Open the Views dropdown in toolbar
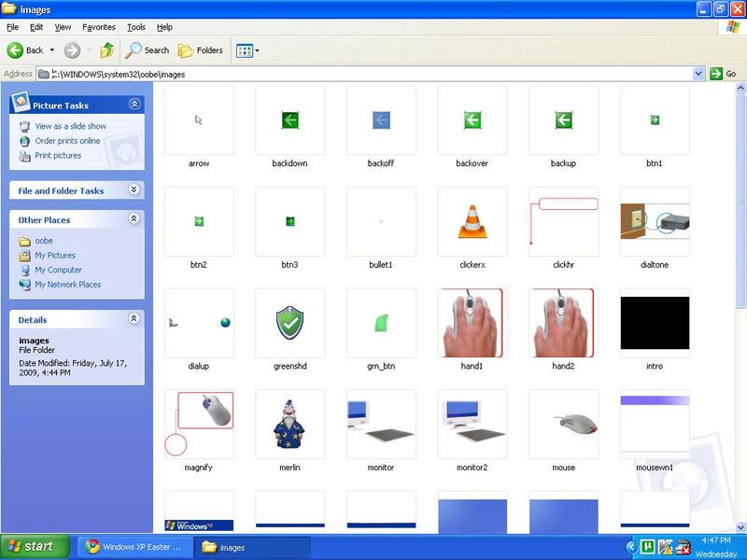This screenshot has width=747, height=560. [x=247, y=50]
